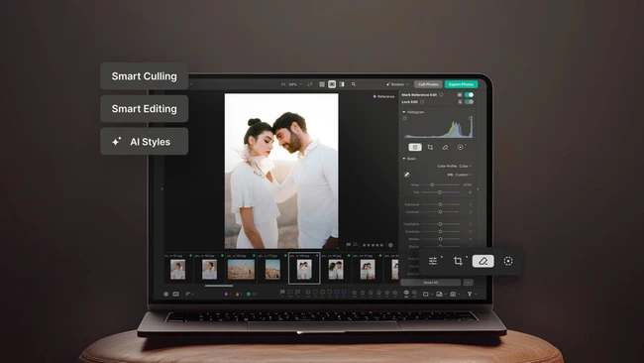Open settings gear in bottom status bar
Screen dimensions: 644x363
pos(165,294)
